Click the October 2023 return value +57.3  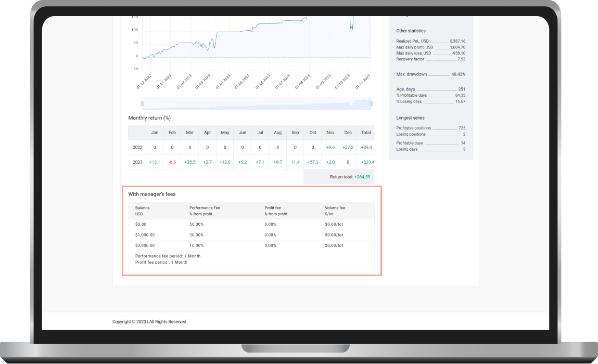[x=312, y=162]
